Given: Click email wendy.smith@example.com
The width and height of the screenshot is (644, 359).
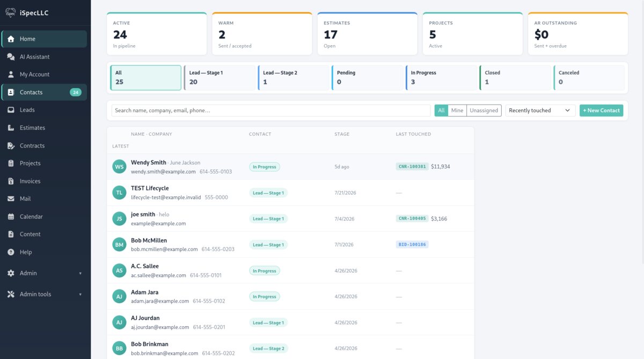Looking at the screenshot, I should pos(163,172).
